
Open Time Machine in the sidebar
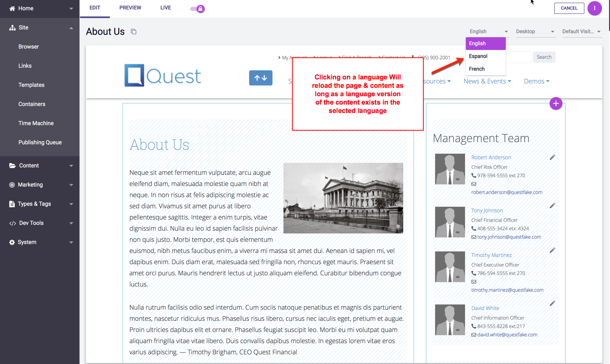pos(36,123)
